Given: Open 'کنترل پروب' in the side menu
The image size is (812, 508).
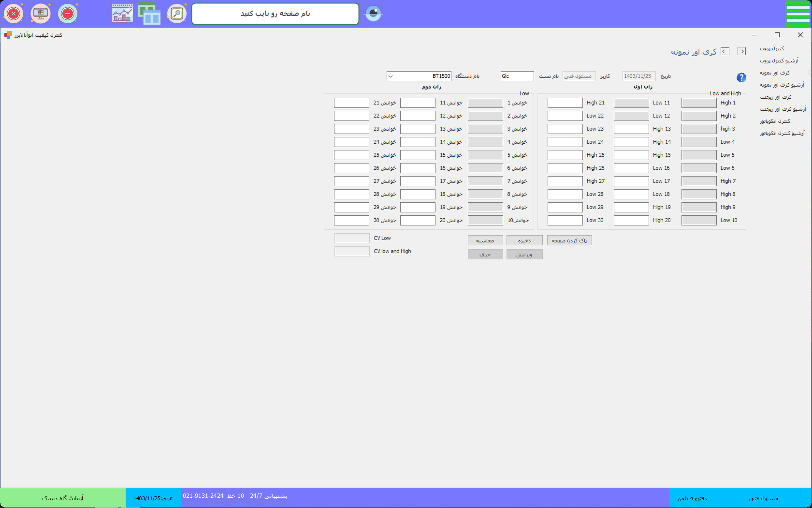Looking at the screenshot, I should pyautogui.click(x=772, y=49).
